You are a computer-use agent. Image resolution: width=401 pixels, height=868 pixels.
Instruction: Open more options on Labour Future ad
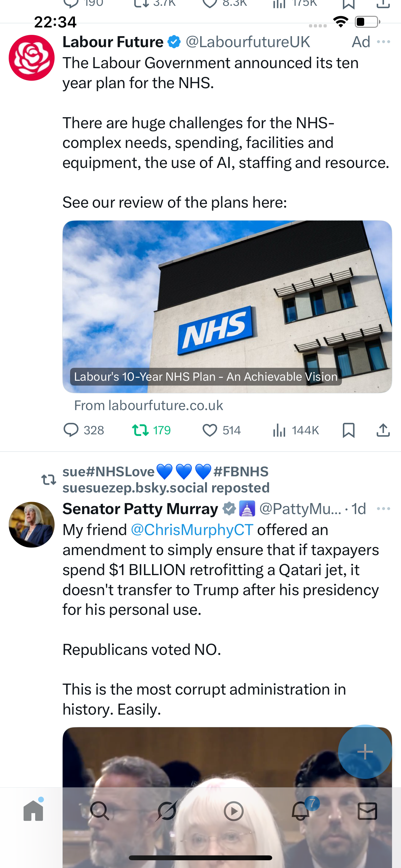click(384, 42)
